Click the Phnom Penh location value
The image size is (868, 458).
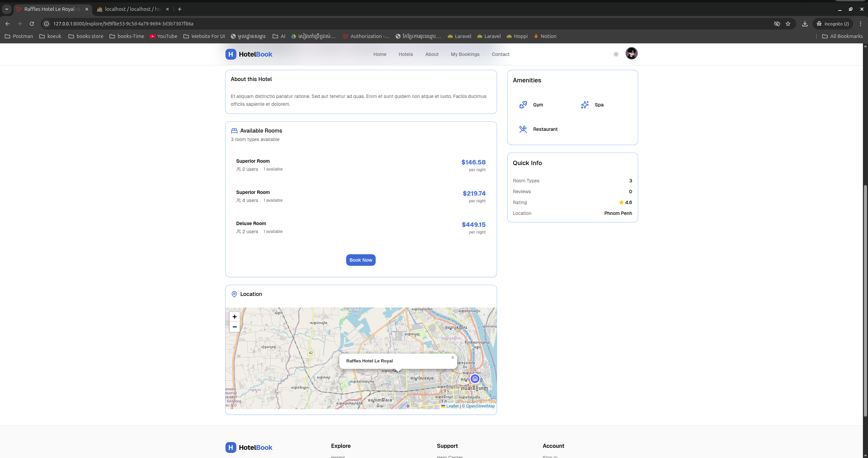[618, 213]
